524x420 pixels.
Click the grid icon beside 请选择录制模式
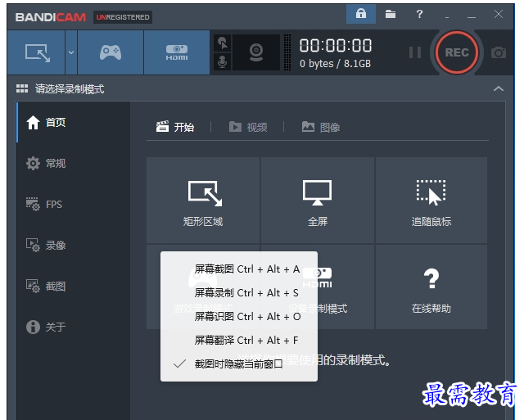point(22,88)
